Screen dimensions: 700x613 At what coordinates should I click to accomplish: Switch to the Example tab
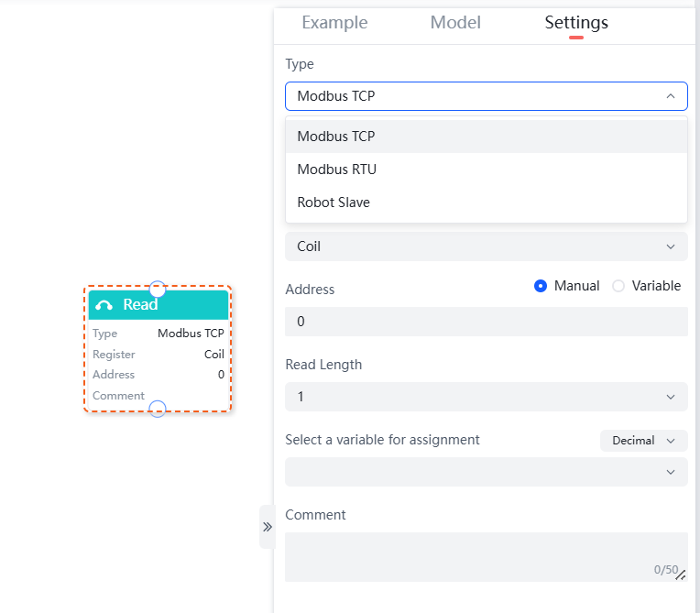(x=334, y=23)
